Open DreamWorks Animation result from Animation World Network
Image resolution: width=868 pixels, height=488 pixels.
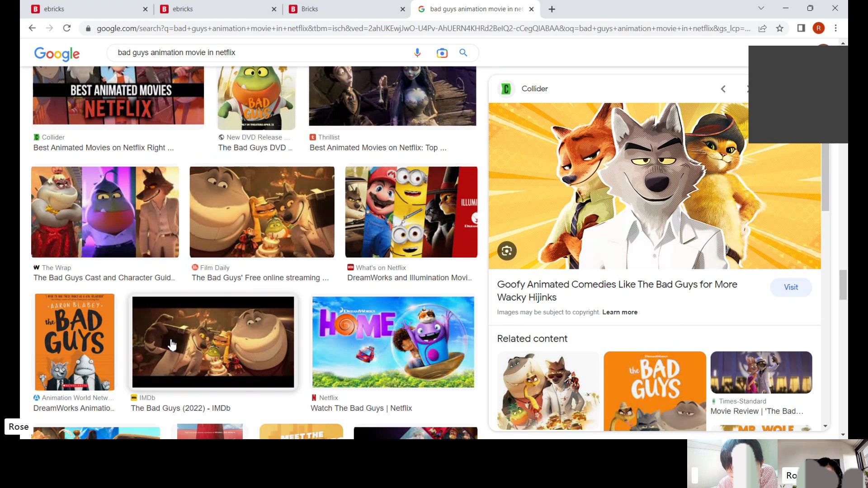point(74,408)
